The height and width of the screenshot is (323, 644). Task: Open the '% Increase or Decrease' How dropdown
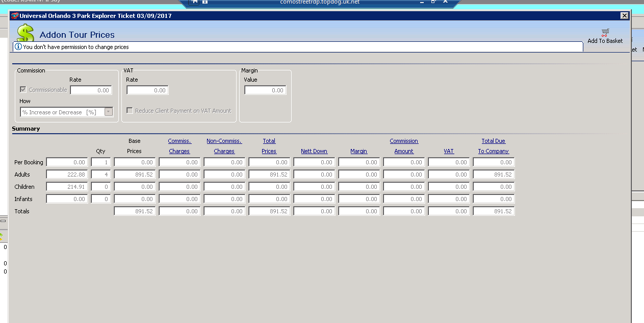click(x=108, y=112)
